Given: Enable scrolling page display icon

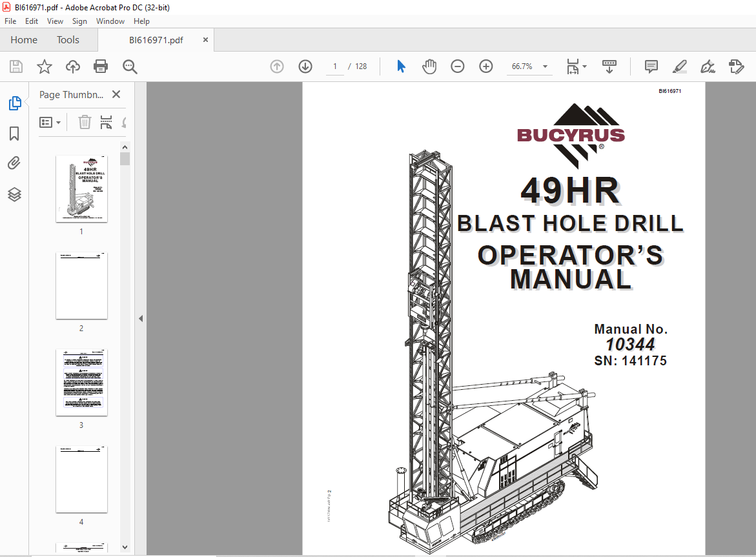Looking at the screenshot, I should coord(609,66).
